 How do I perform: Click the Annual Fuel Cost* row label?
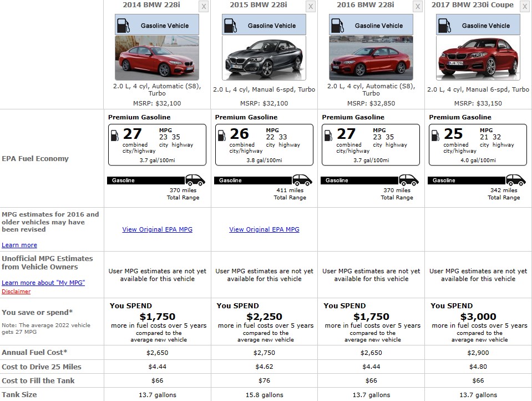pos(34,353)
